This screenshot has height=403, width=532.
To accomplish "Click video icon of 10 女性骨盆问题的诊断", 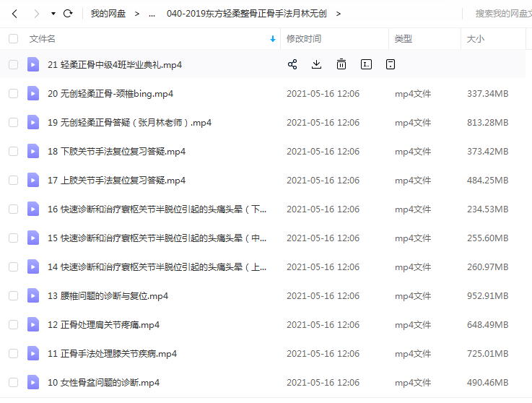I will coord(33,382).
